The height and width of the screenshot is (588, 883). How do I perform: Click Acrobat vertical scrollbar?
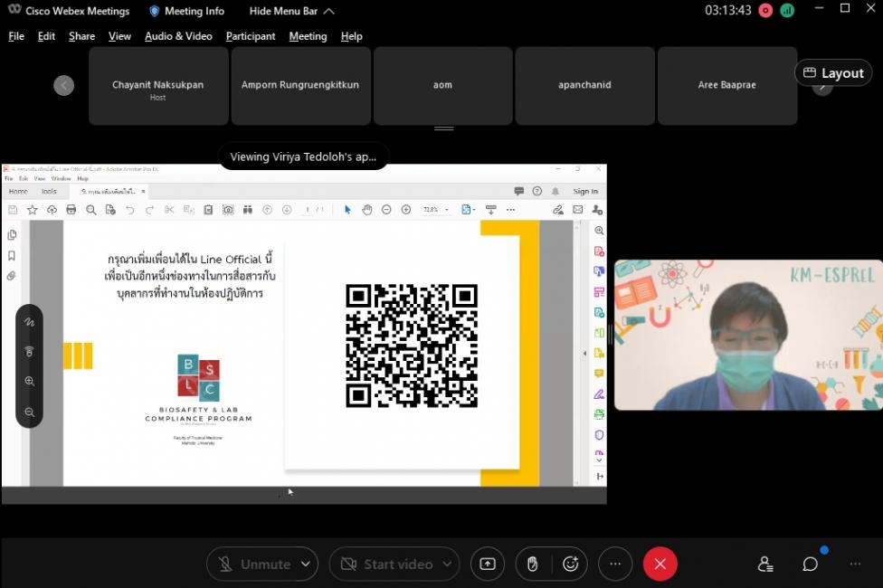pyautogui.click(x=576, y=353)
